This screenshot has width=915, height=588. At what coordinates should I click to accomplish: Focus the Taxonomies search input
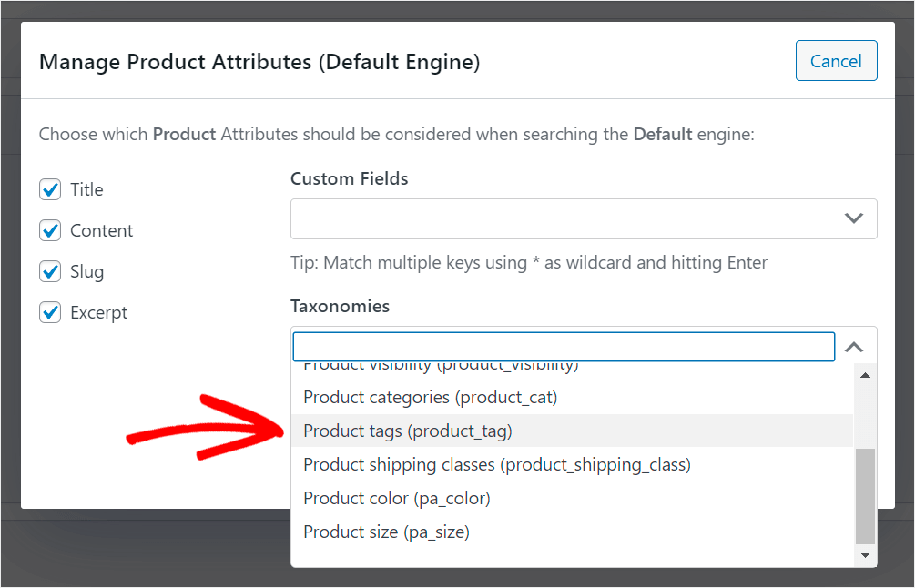click(x=564, y=347)
